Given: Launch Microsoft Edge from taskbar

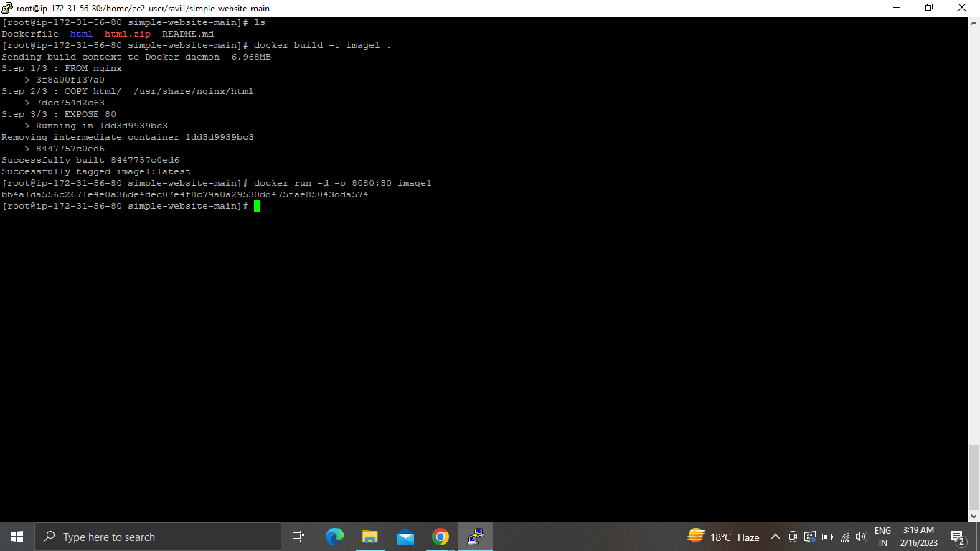Looking at the screenshot, I should [335, 537].
